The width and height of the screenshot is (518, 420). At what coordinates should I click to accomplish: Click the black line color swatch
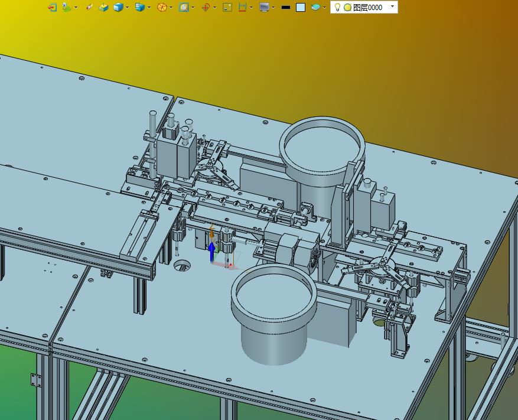[286, 7]
